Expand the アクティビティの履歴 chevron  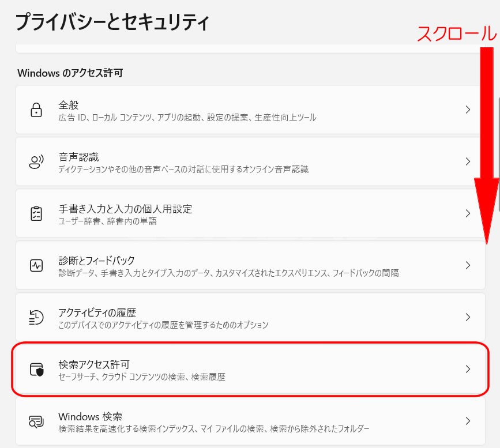(468, 317)
